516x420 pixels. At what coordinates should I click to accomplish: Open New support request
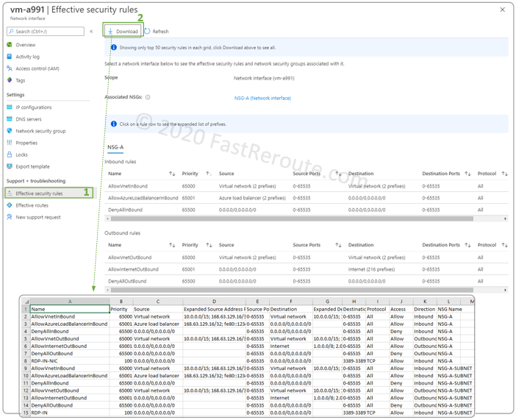click(38, 218)
